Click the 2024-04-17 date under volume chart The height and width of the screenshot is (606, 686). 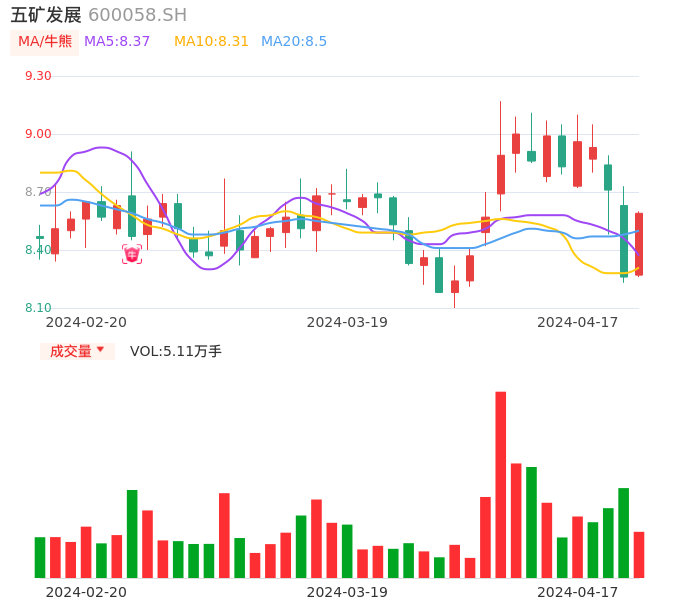pos(578,592)
